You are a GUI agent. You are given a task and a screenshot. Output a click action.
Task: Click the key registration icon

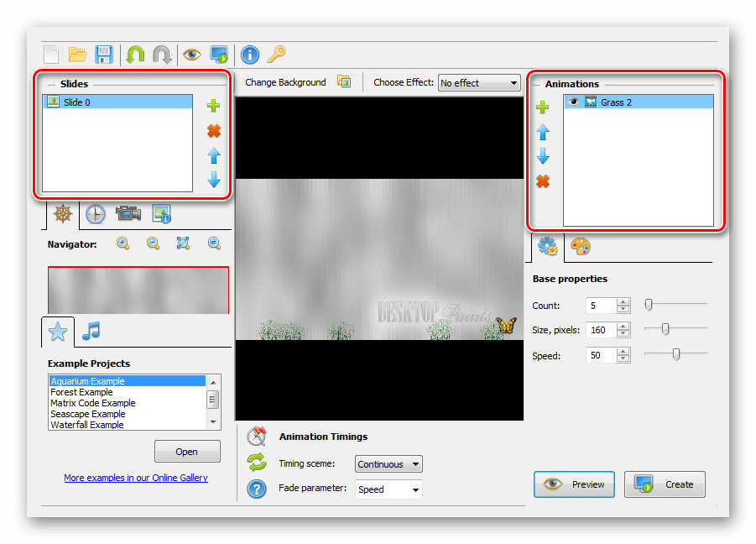276,55
